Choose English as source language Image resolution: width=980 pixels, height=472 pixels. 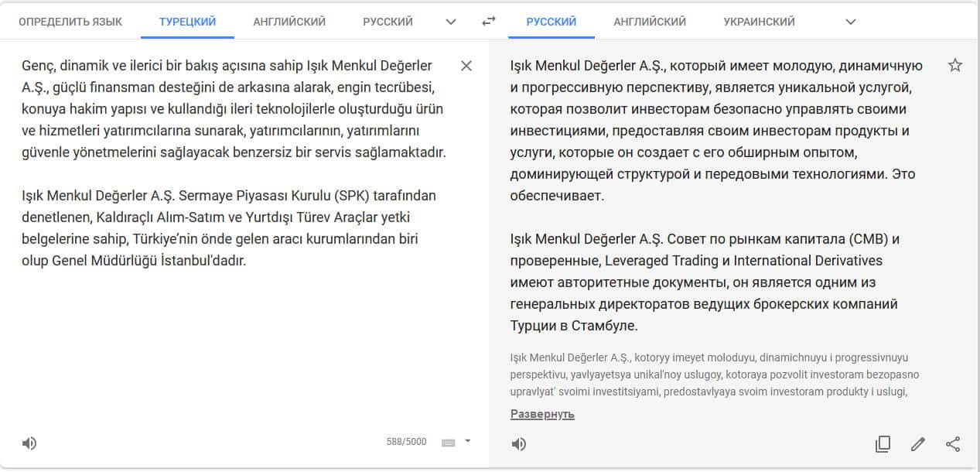pyautogui.click(x=289, y=22)
